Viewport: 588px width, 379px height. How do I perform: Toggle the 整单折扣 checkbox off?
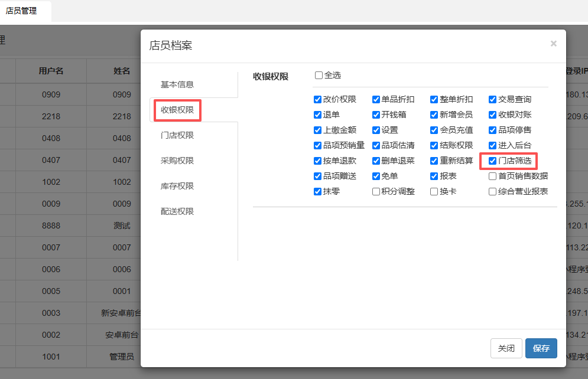coord(434,99)
